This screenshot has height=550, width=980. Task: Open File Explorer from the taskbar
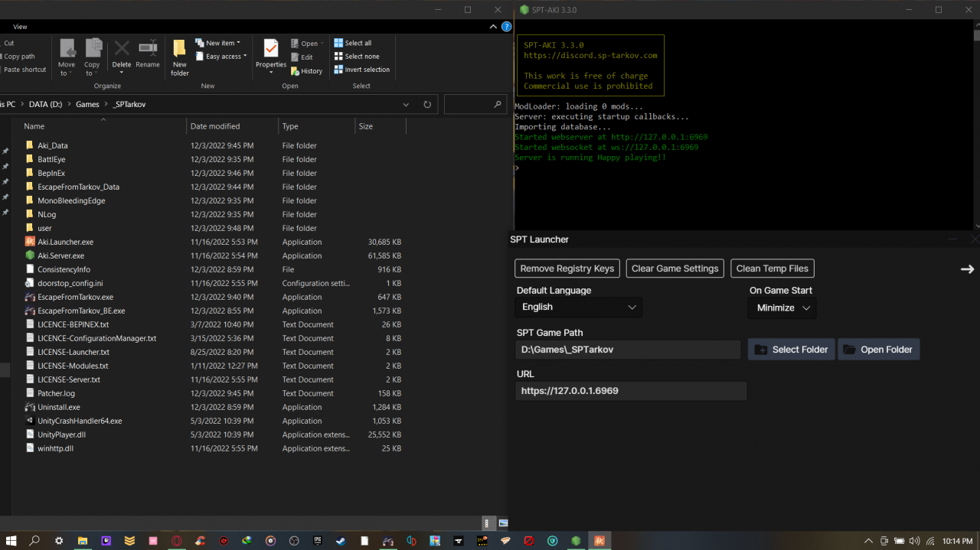click(x=82, y=541)
